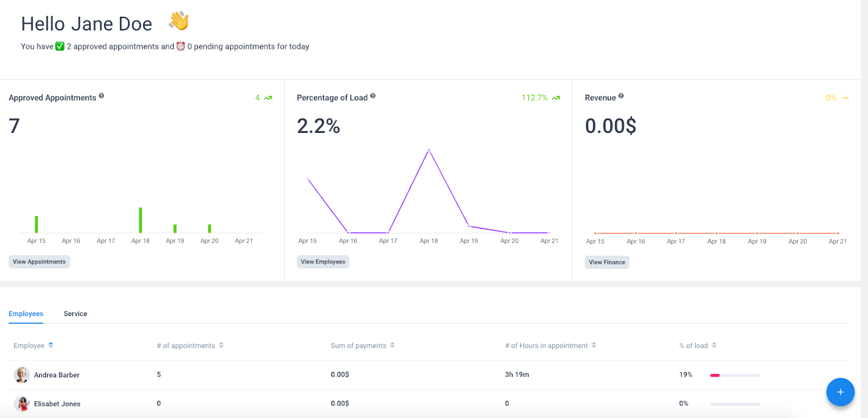This screenshot has width=868, height=418.
Task: Click Elisabet Jones's avatar picture
Action: [22, 404]
